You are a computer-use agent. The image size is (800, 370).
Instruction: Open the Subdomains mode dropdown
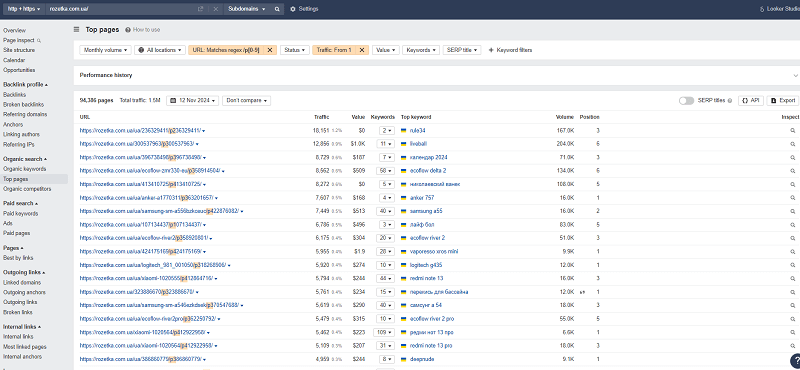[247, 9]
